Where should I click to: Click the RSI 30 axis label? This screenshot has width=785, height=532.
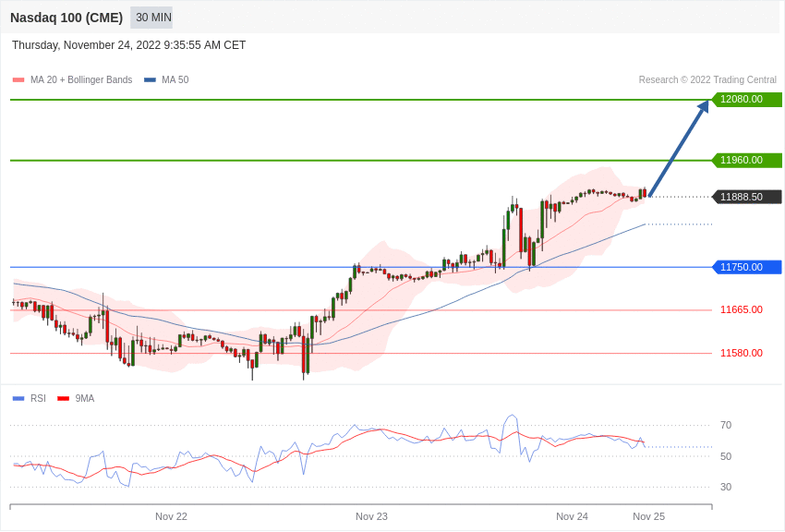click(x=726, y=487)
